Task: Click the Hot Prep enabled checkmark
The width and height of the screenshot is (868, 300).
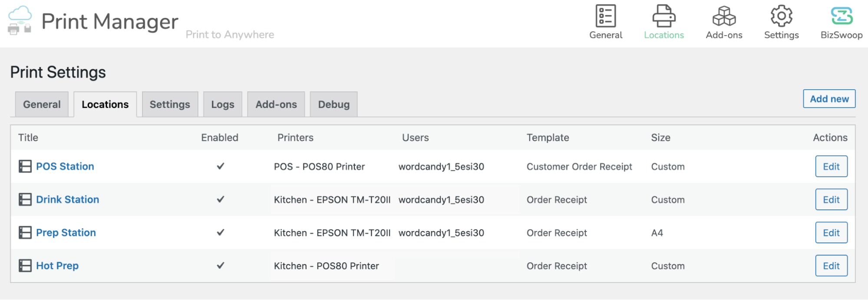Action: 221,265
